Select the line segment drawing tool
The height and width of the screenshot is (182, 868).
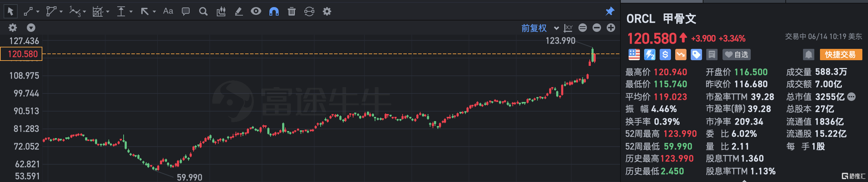[28, 12]
